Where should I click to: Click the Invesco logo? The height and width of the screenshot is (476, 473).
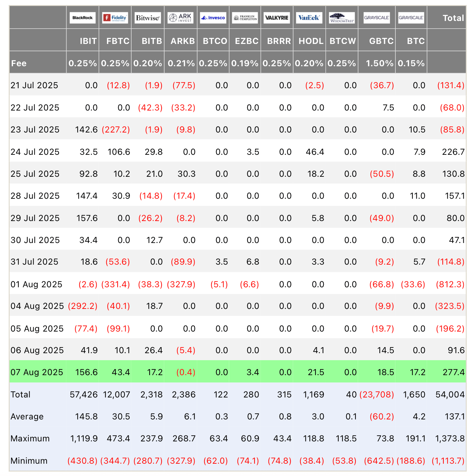(x=213, y=18)
